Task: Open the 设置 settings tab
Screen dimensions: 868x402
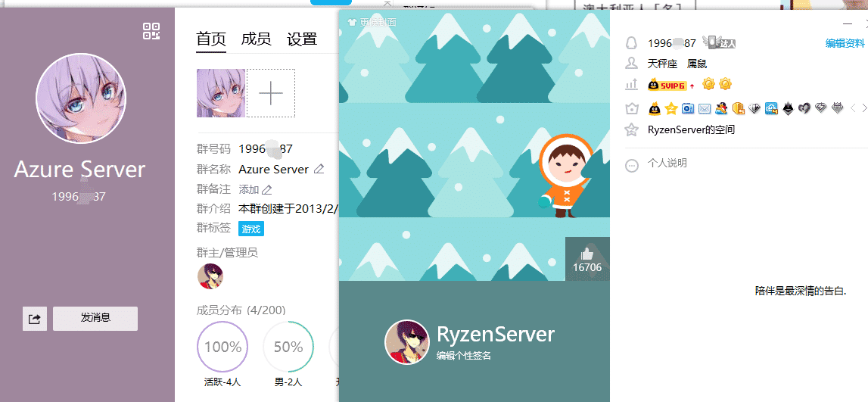Action: pos(302,39)
